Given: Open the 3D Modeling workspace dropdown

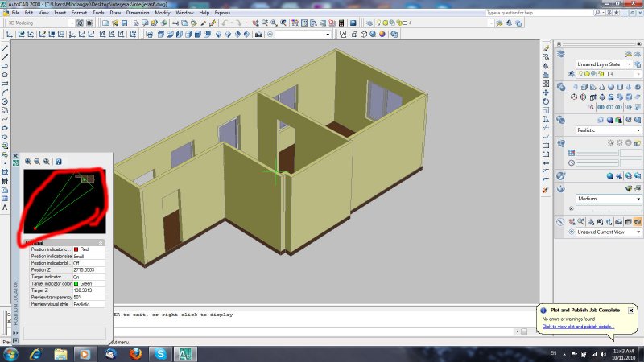Looking at the screenshot, I should pyautogui.click(x=73, y=23).
